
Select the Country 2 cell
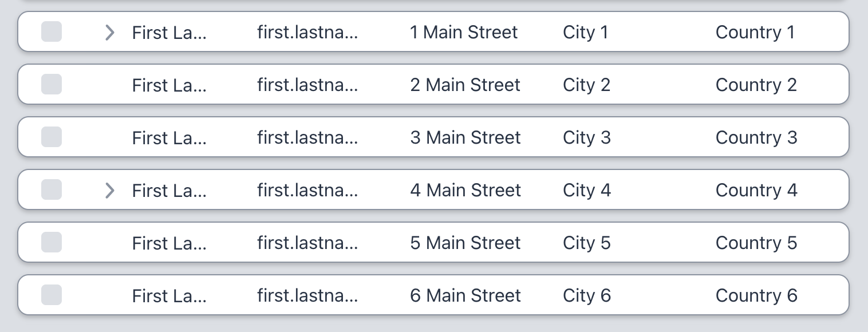click(x=756, y=85)
